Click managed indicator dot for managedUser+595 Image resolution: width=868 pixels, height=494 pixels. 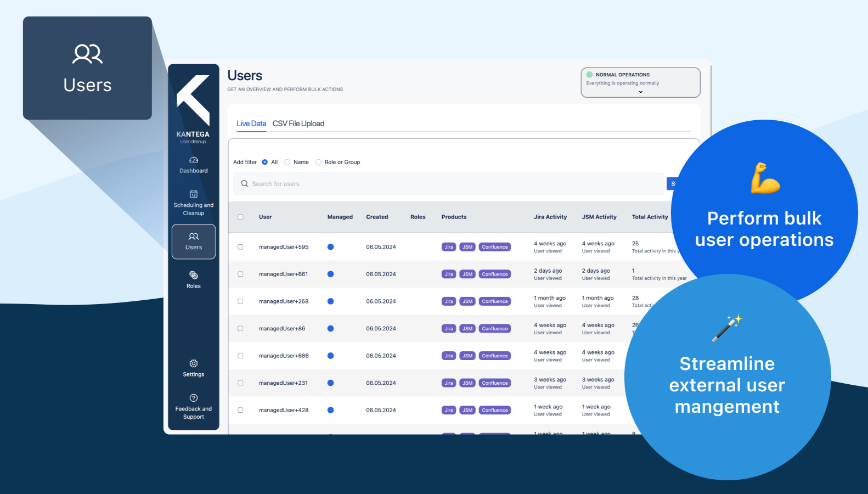click(331, 247)
